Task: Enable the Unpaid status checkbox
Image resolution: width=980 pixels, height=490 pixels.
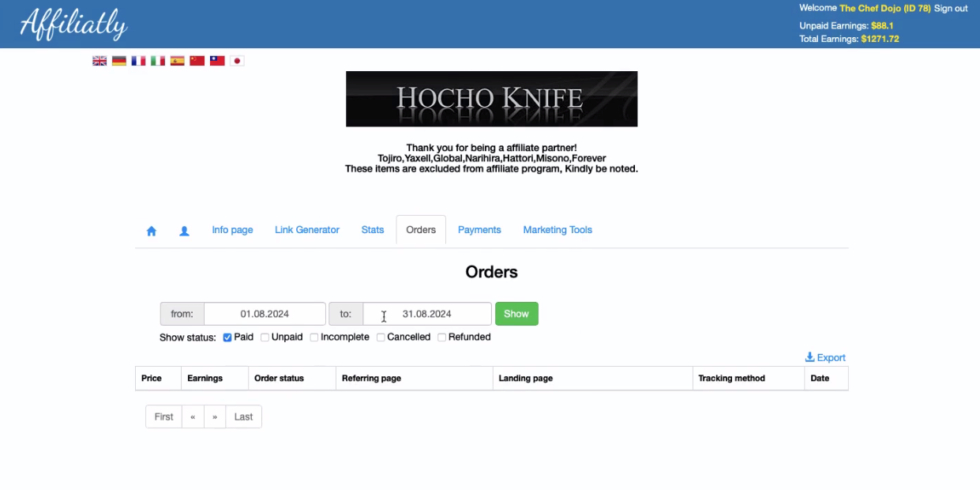Action: (x=265, y=337)
